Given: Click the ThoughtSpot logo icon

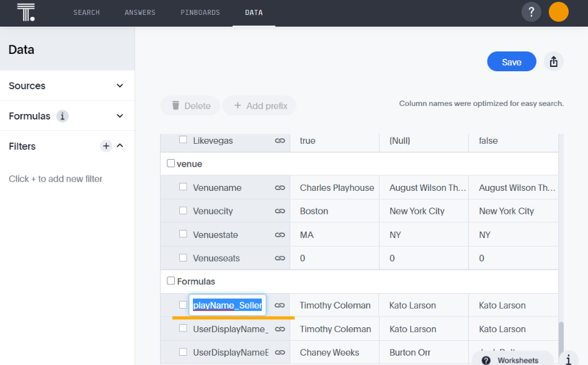Looking at the screenshot, I should [25, 11].
